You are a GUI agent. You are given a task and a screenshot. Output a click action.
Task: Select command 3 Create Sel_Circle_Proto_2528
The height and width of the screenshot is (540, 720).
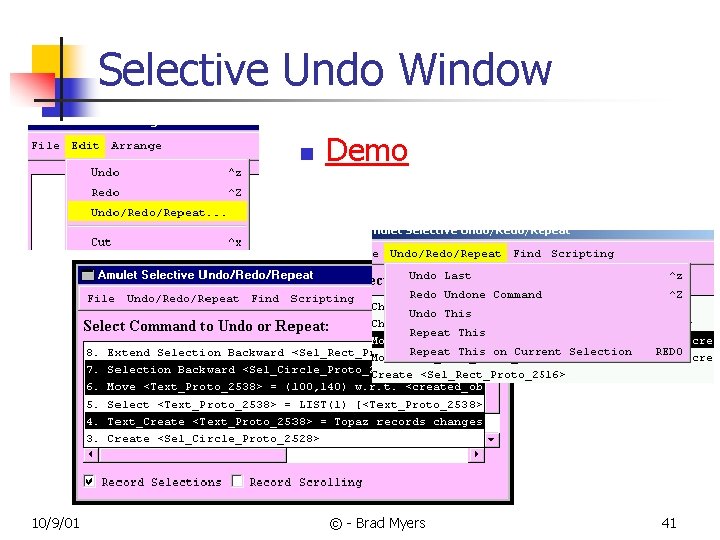point(285,439)
